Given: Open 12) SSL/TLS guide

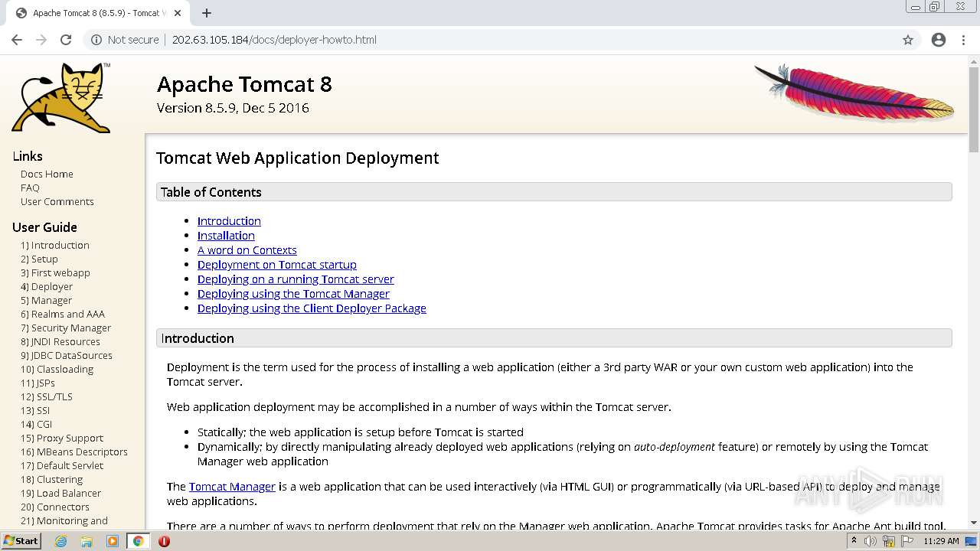Looking at the screenshot, I should (x=47, y=396).
